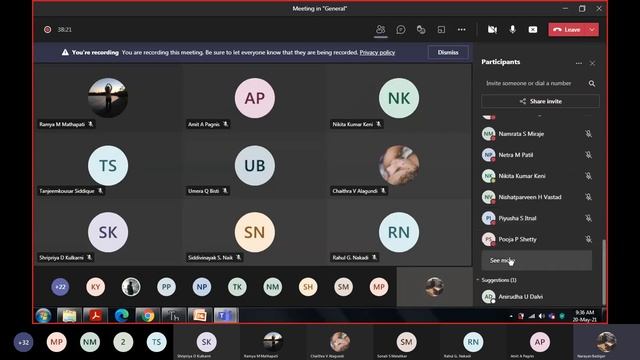
Task: Click the KY avatar in bottom strip
Action: pos(96,287)
